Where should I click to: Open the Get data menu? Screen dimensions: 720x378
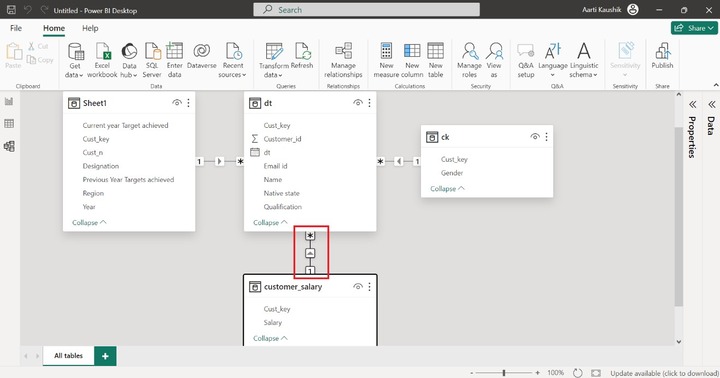pos(75,60)
